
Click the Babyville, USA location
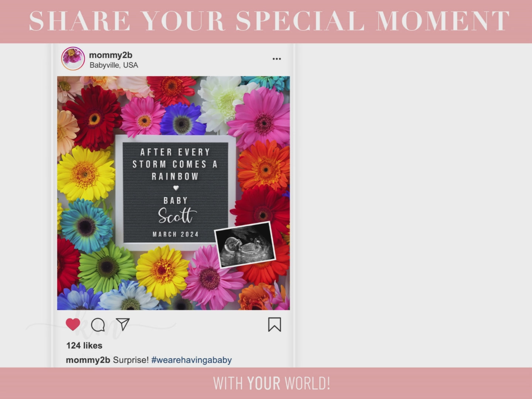pos(114,65)
